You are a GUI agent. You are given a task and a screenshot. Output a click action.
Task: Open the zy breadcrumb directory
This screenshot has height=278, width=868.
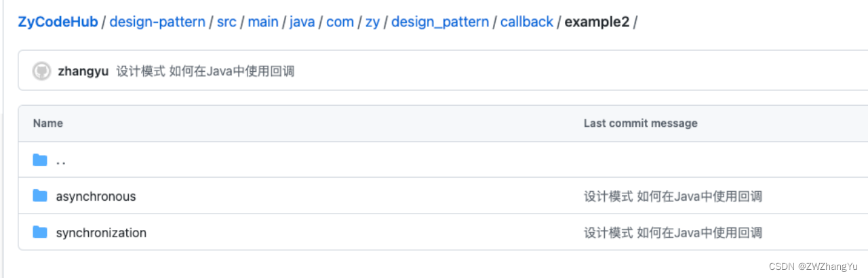[x=372, y=22]
